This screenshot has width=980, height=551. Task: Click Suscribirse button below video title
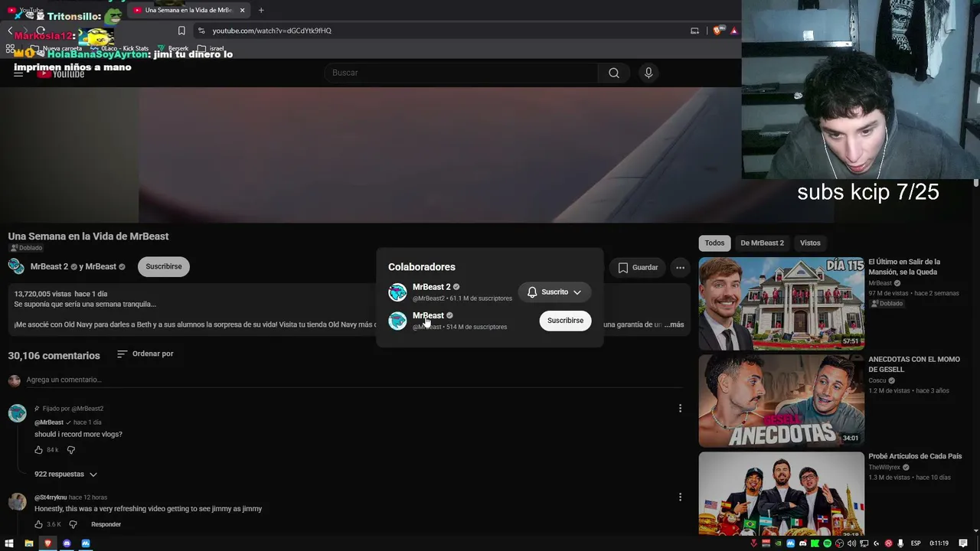[x=163, y=266]
